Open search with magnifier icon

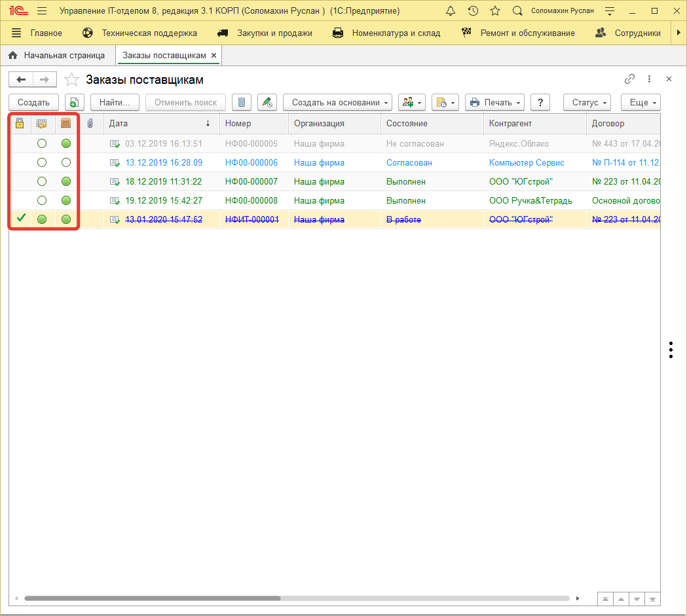coord(517,11)
